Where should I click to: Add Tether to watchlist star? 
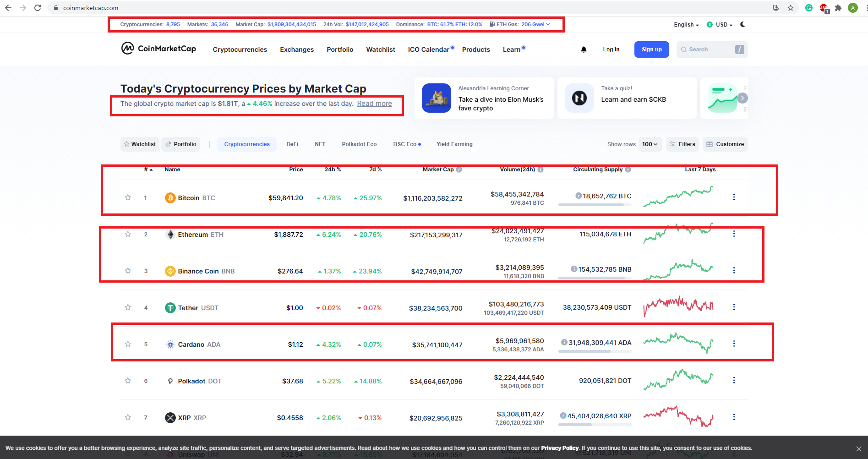pos(128,307)
